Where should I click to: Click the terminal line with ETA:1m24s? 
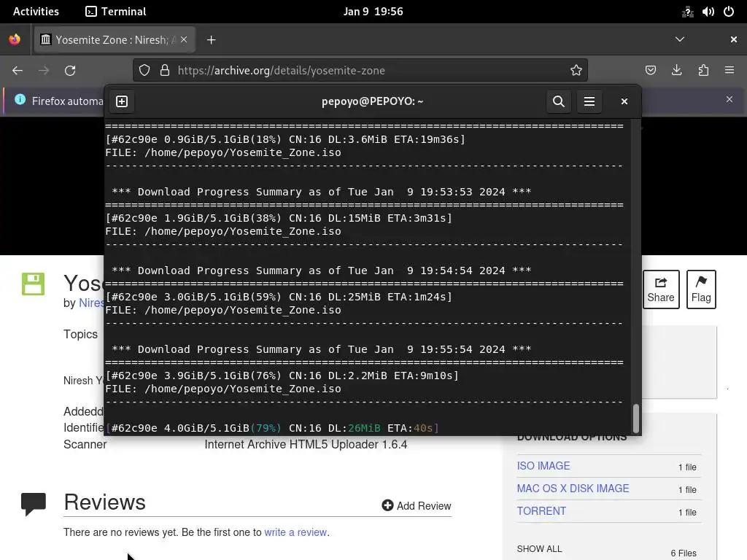(x=279, y=297)
